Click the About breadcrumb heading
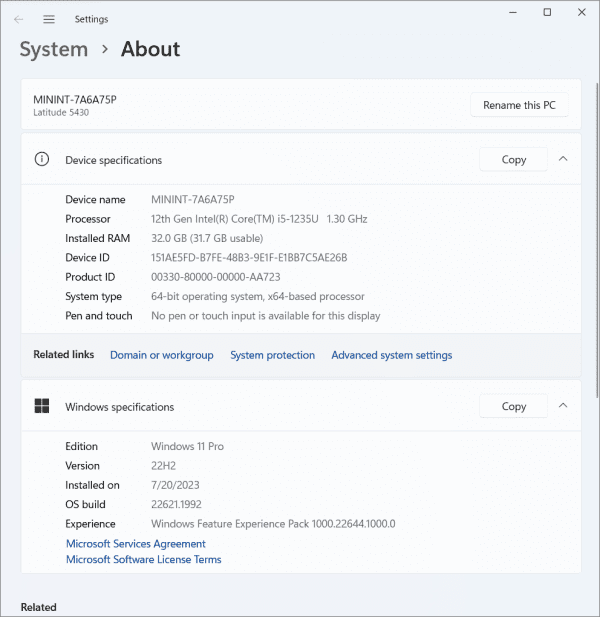This screenshot has height=617, width=600. [x=150, y=49]
